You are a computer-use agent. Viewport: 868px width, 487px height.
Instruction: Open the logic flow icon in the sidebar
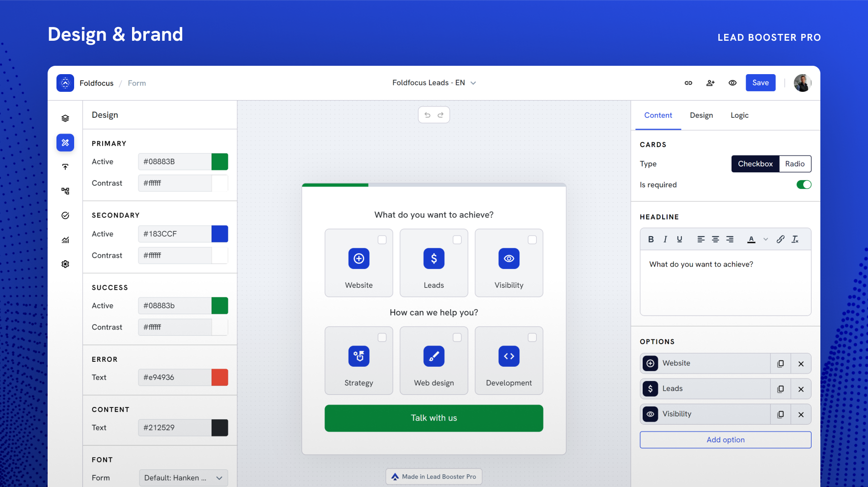65,191
